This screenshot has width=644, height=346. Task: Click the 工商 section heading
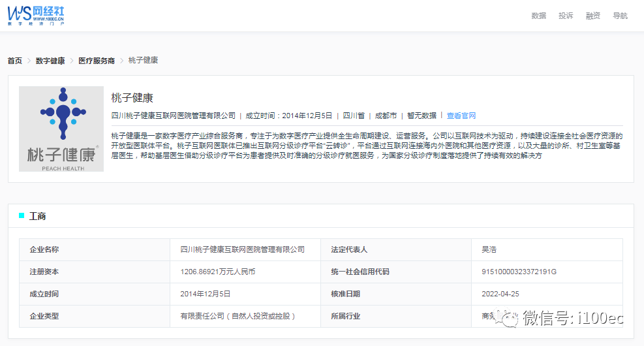(38, 216)
